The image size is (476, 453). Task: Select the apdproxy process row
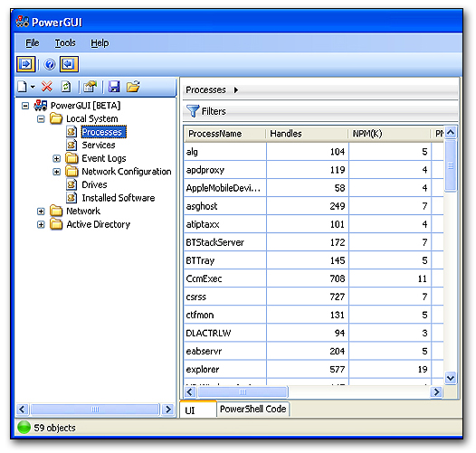(x=314, y=170)
